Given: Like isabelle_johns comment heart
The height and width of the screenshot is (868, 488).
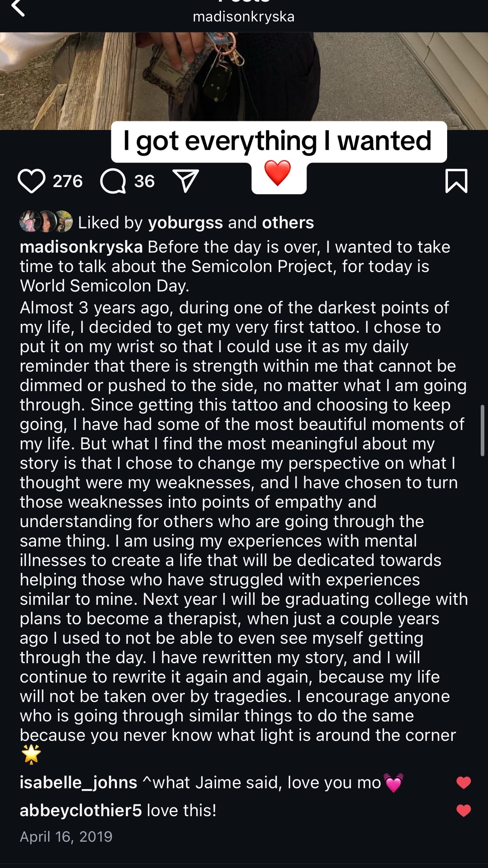Looking at the screenshot, I should pyautogui.click(x=464, y=783).
